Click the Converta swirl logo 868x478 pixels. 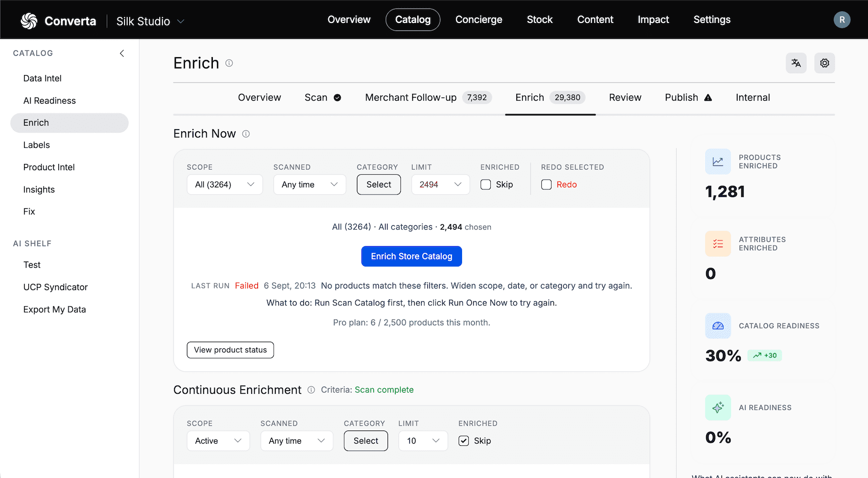point(29,21)
